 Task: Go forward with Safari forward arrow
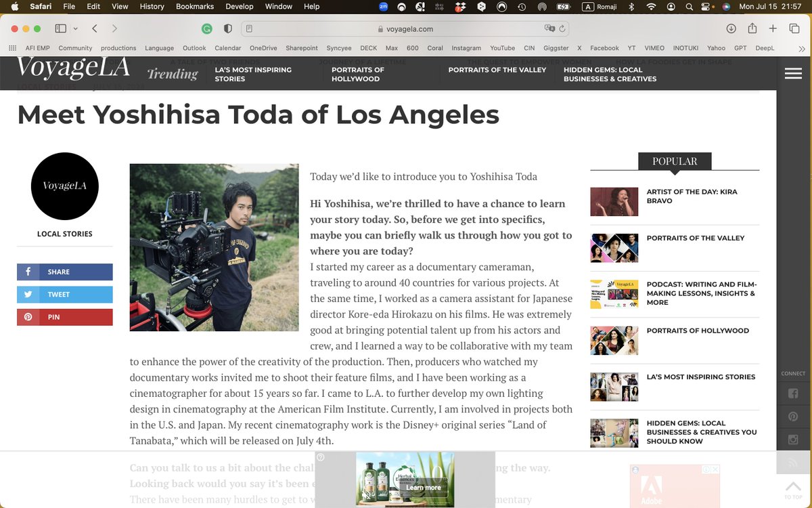tap(114, 28)
